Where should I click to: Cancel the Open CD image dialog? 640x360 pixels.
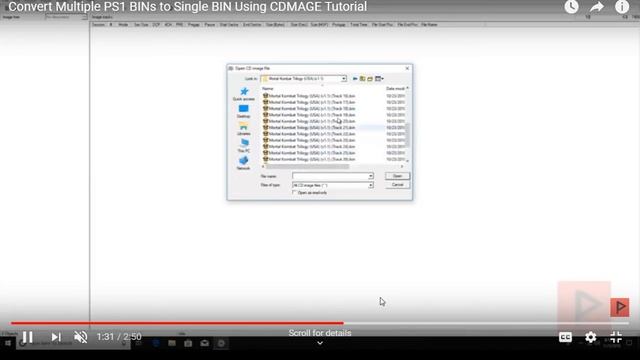[397, 185]
